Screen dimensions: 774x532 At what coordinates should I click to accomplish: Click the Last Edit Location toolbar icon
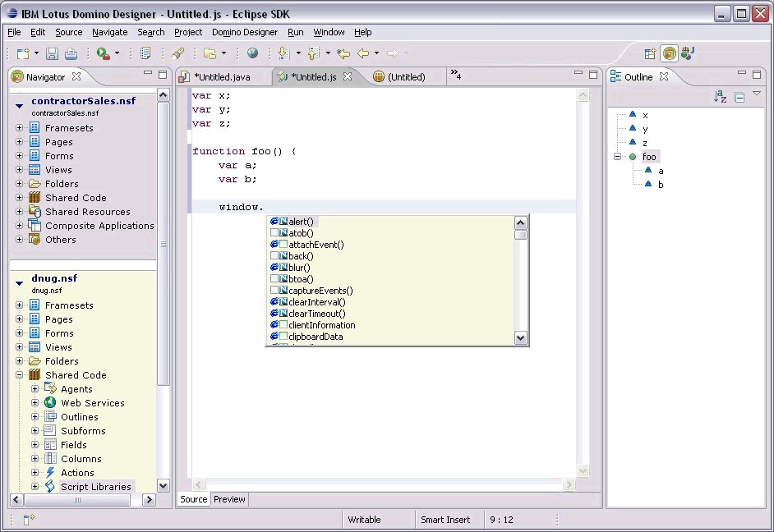(343, 53)
